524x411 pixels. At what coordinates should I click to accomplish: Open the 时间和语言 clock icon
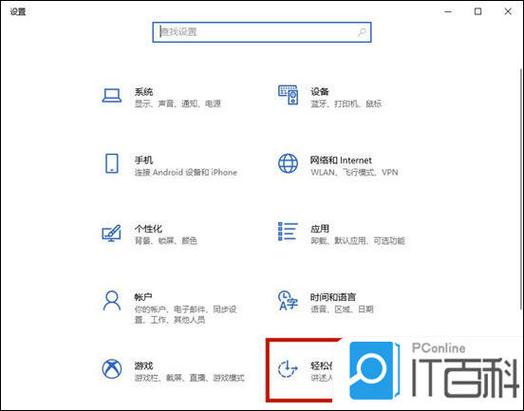[288, 300]
